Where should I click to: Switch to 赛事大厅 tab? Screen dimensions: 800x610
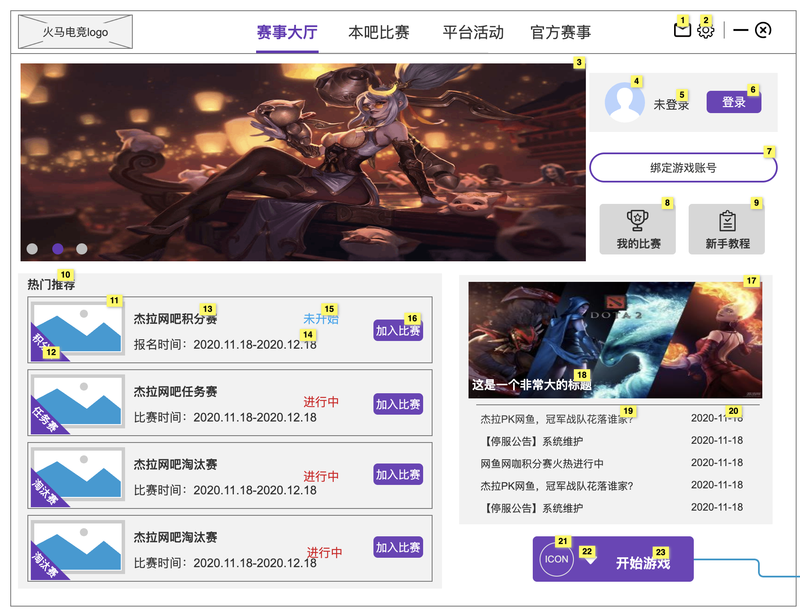287,32
